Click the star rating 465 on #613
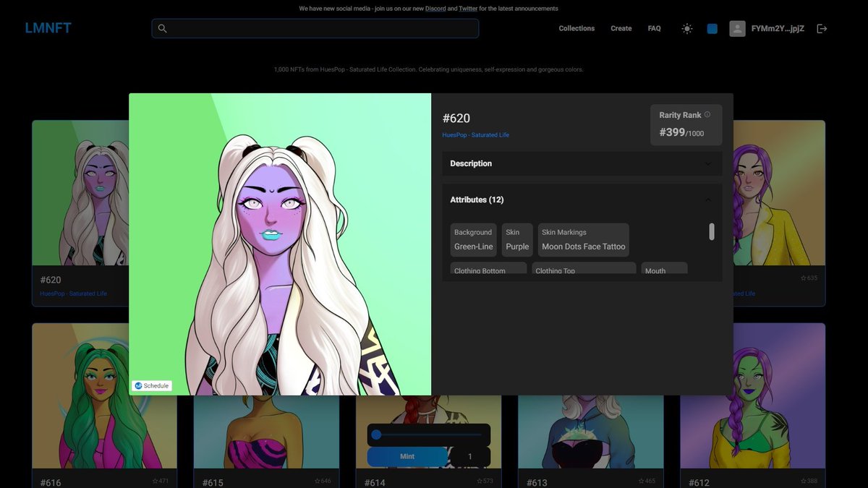This screenshot has height=488, width=868. 647,481
